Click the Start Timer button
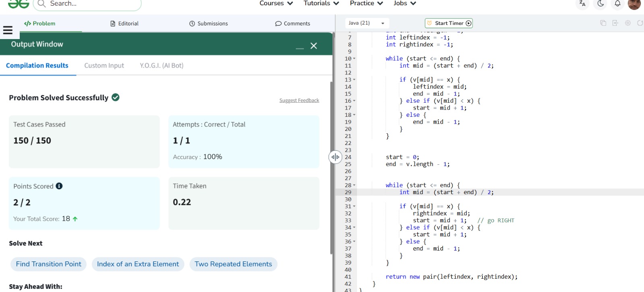Screen dimensions: 644x292 pos(449,23)
